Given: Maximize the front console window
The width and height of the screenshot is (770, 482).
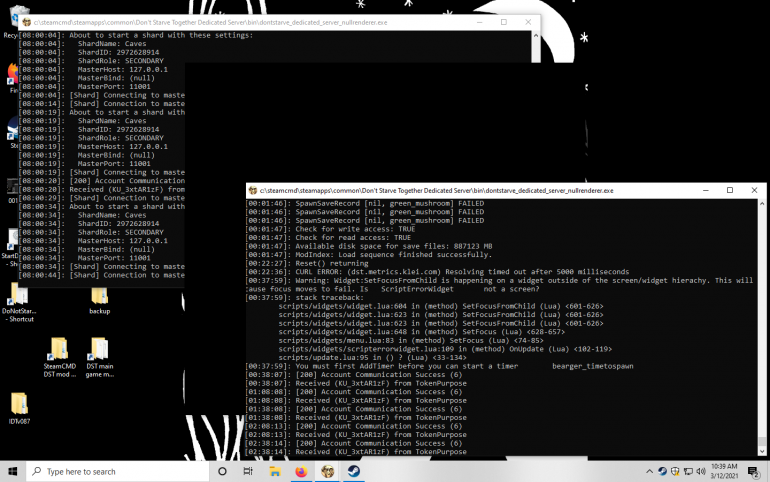Looking at the screenshot, I should click(x=730, y=190).
